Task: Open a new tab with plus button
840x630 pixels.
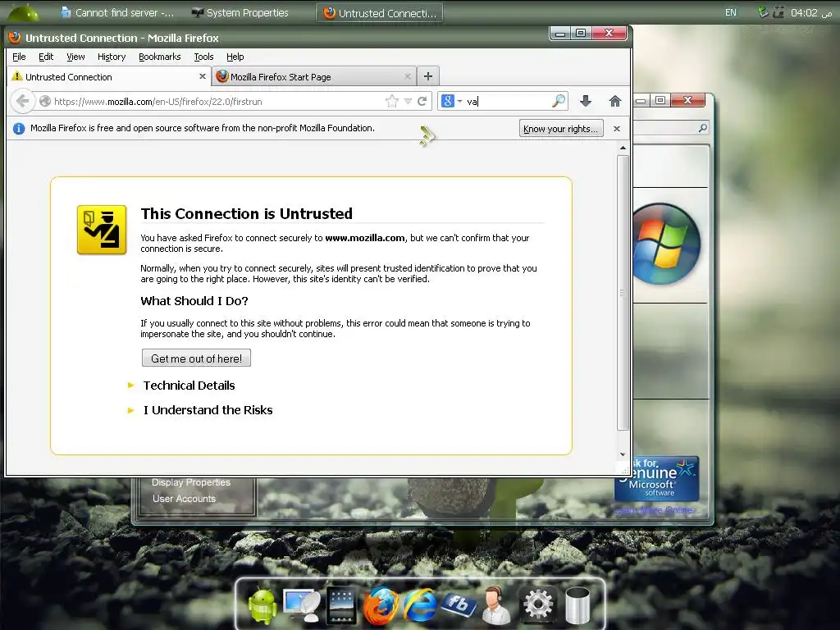Action: tap(428, 76)
